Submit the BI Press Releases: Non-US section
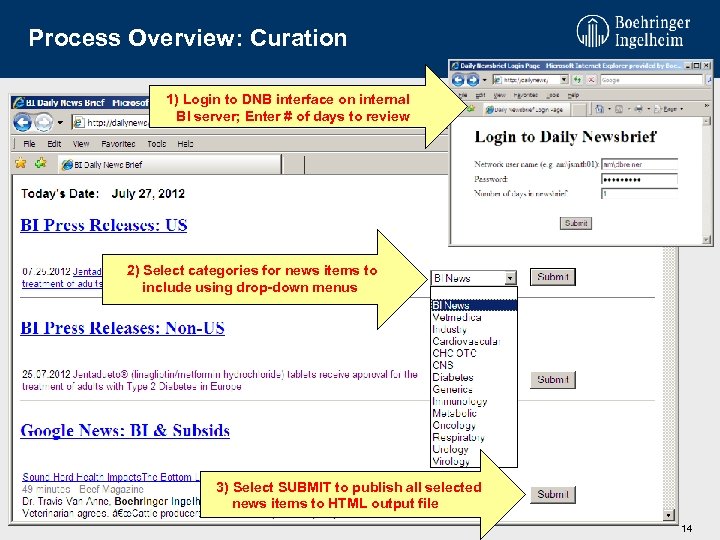 click(x=553, y=380)
